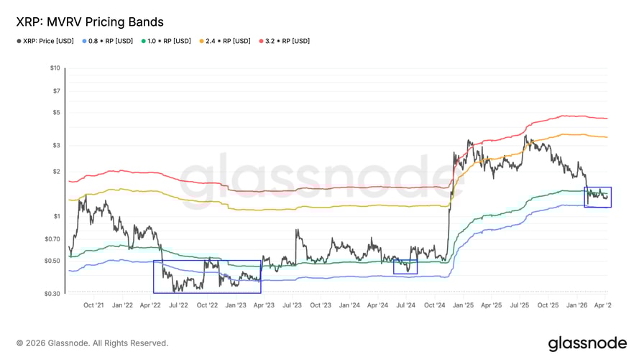
Task: Click the blue 0.8 RP legend dot
Action: click(x=85, y=41)
